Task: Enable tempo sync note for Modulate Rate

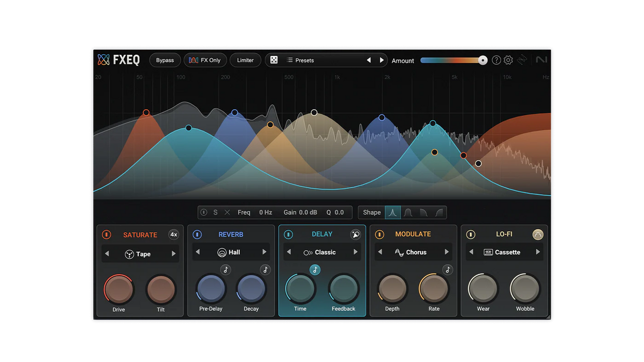Action: click(x=448, y=269)
